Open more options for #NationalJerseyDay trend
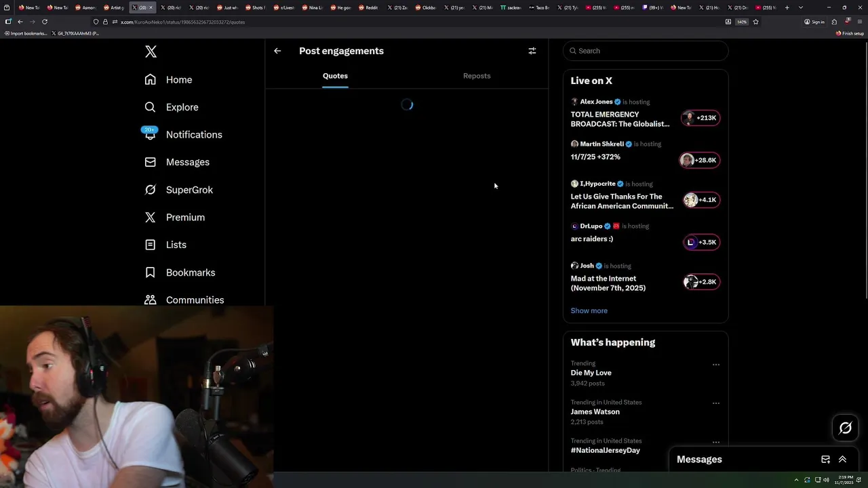This screenshot has width=868, height=488. [x=715, y=442]
